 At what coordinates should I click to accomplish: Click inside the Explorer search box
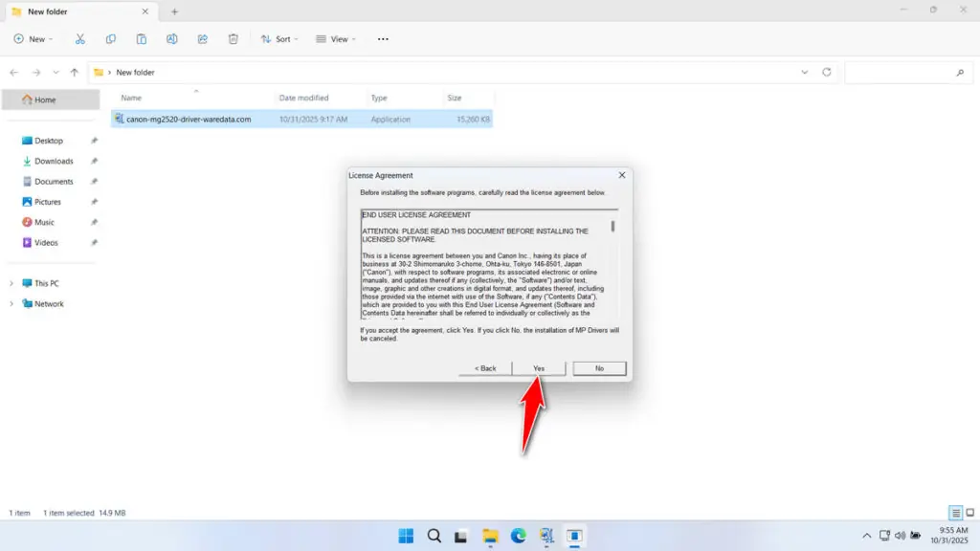[907, 72]
